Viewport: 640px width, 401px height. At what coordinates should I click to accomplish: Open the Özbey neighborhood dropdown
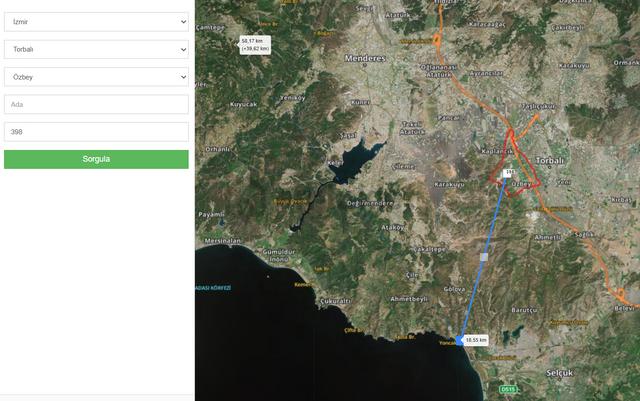tap(96, 77)
